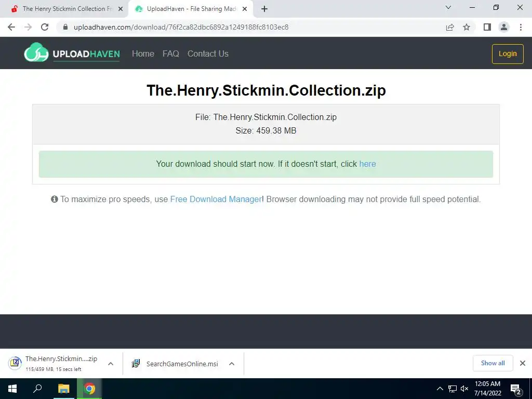This screenshot has width=532, height=399.
Task: Expand options for SearchGamesOnline.msi download
Action: (232, 364)
